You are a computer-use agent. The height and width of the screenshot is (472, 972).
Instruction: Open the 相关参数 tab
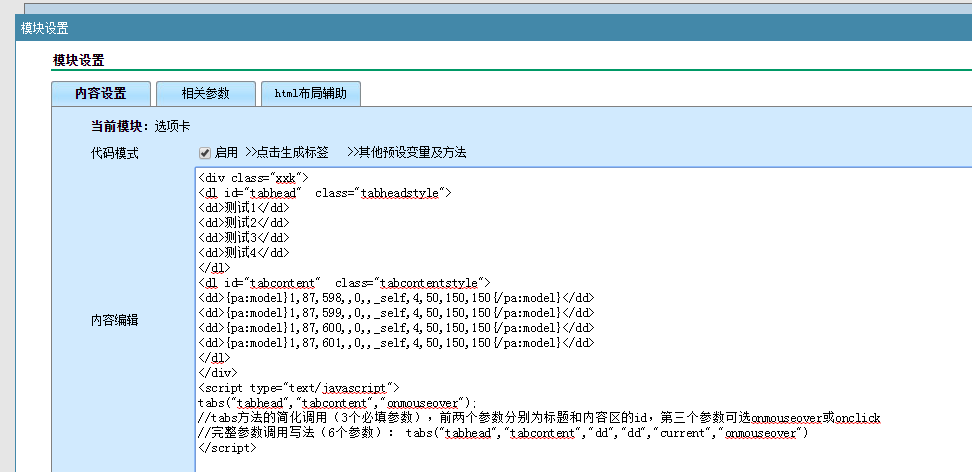click(205, 94)
